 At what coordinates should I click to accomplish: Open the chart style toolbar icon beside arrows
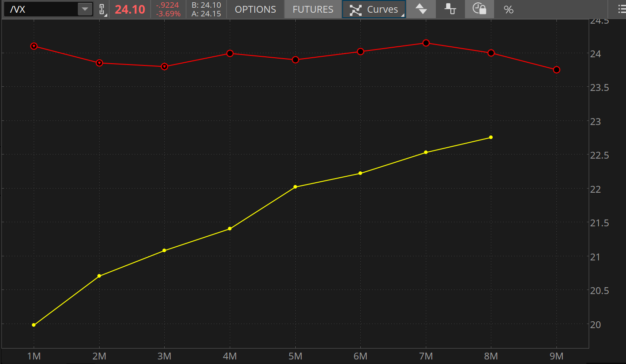450,9
